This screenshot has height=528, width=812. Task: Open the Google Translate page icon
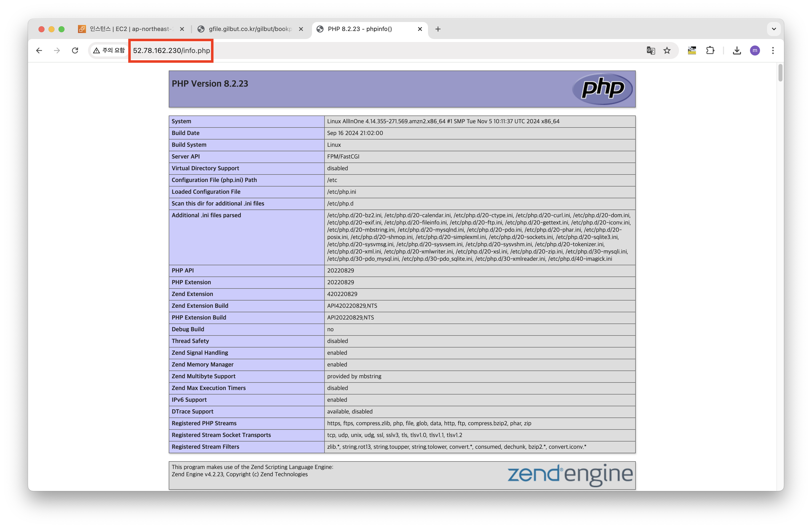click(650, 50)
